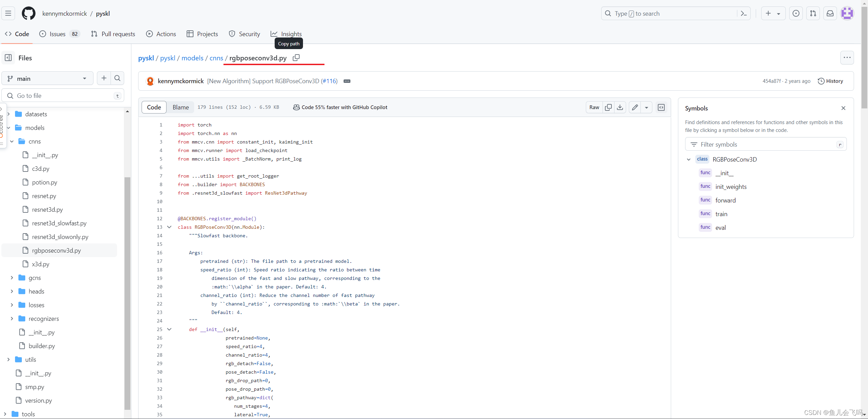Copy raw file contents icon
Viewport: 868px width, 419px height.
click(608, 107)
